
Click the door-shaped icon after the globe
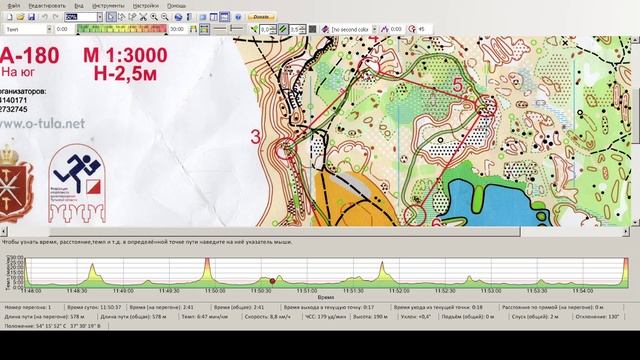coord(189,17)
